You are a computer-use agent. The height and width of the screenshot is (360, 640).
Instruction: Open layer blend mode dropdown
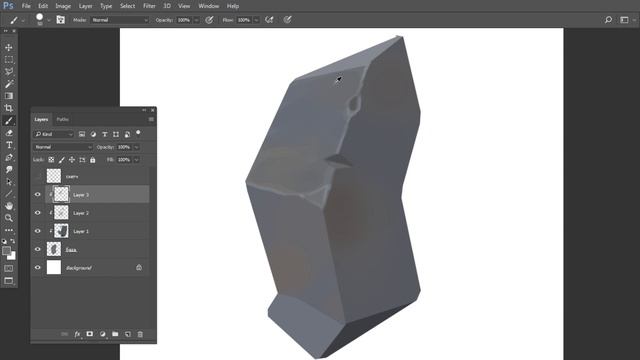(x=63, y=147)
